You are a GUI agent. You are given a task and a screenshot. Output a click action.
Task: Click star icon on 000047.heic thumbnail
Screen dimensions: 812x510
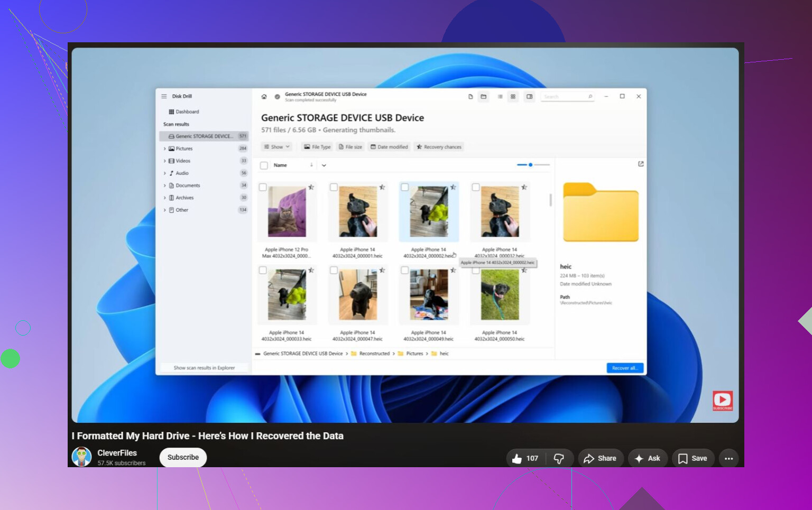click(x=382, y=270)
